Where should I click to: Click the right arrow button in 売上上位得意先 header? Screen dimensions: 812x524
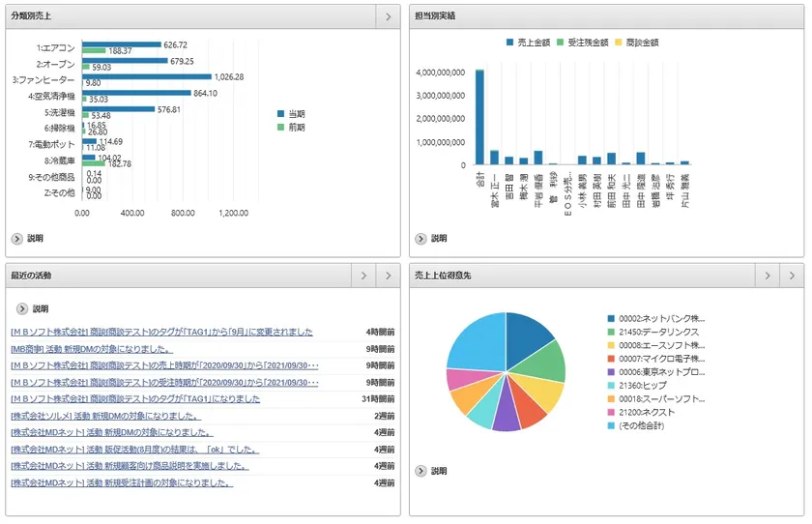pos(793,276)
